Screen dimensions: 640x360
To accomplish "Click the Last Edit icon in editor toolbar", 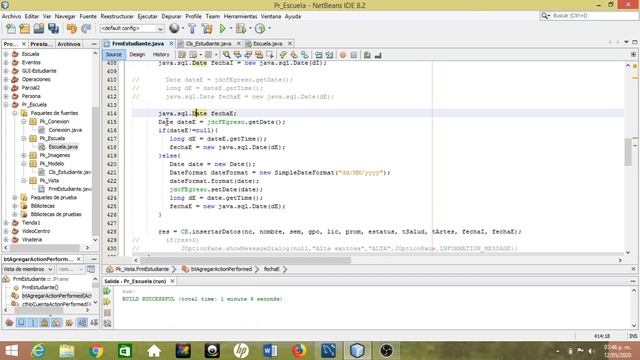I will [182, 55].
